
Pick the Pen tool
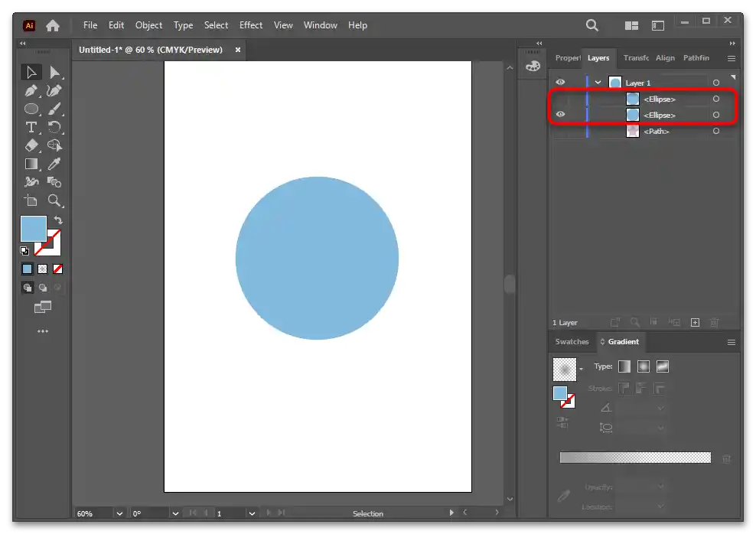pos(31,91)
